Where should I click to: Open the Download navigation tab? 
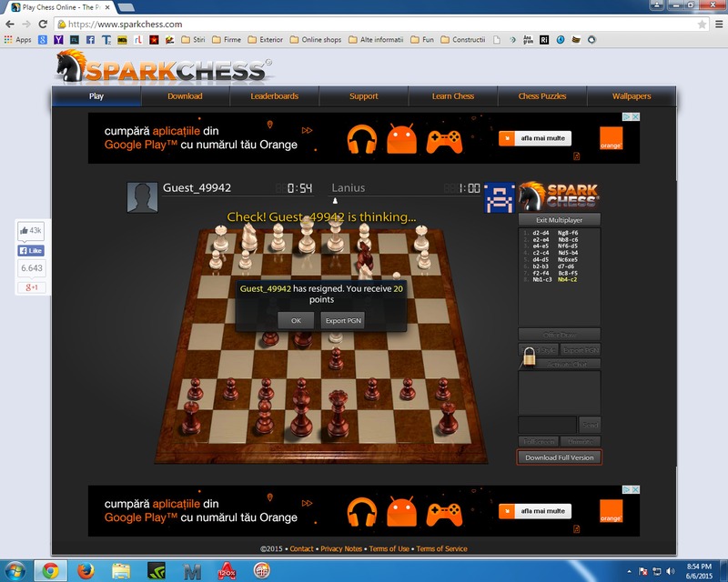pos(185,96)
